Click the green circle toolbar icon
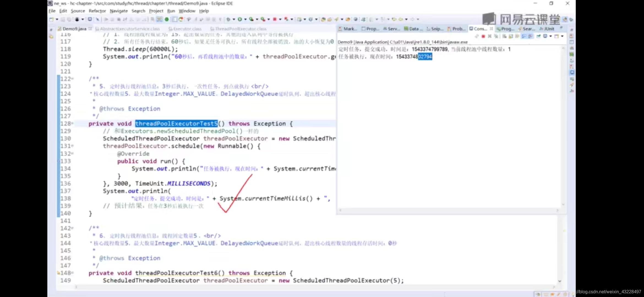 point(167,19)
